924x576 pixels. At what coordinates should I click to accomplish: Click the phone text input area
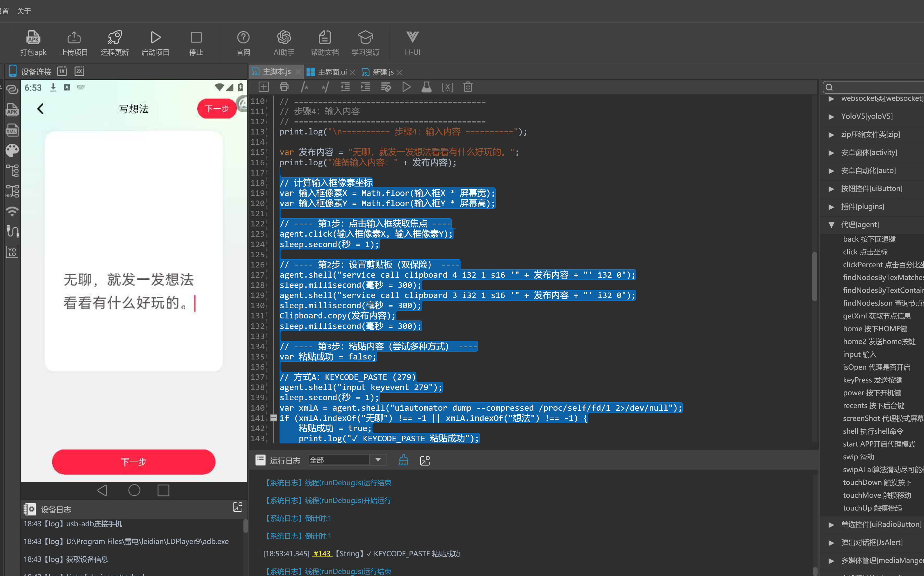tap(133, 251)
